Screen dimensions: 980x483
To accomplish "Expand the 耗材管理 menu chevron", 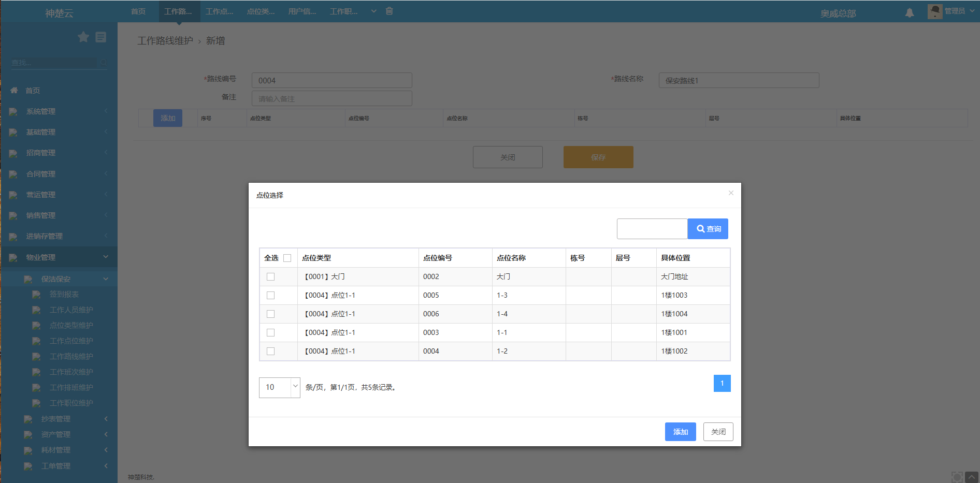I will pos(106,450).
